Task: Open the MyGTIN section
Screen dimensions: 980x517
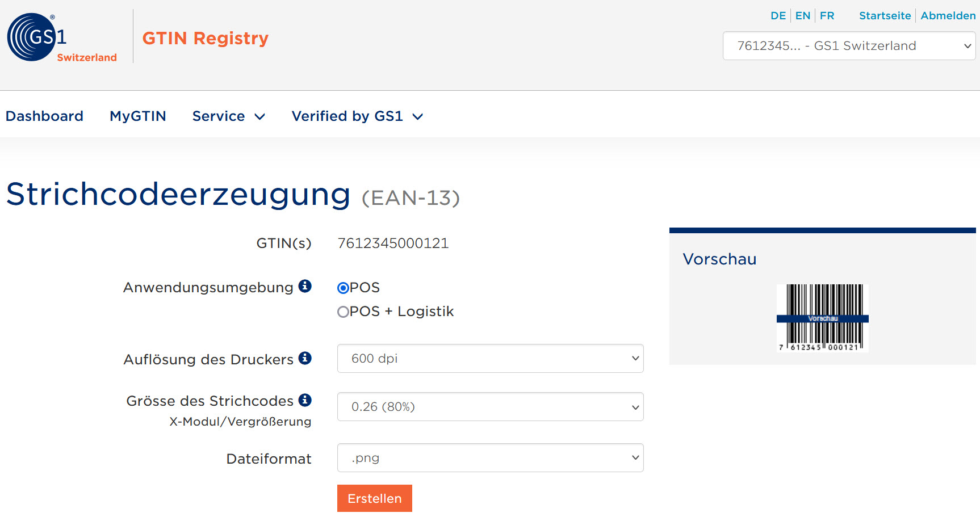Action: click(x=137, y=116)
